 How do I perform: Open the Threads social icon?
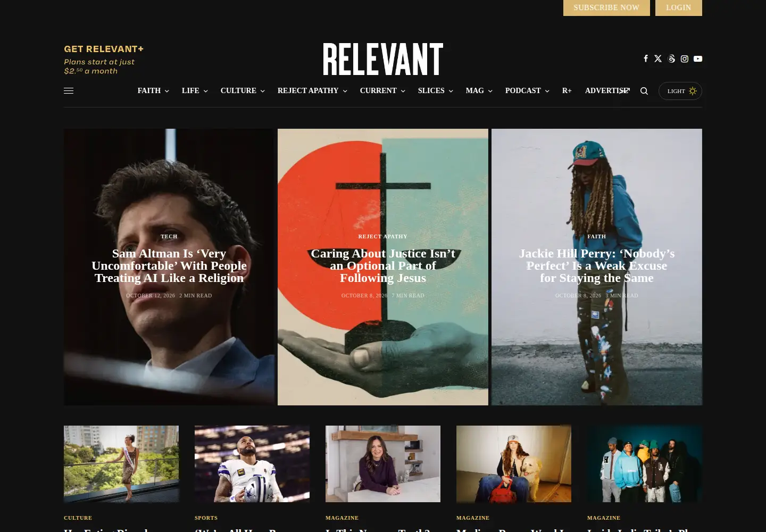671,59
